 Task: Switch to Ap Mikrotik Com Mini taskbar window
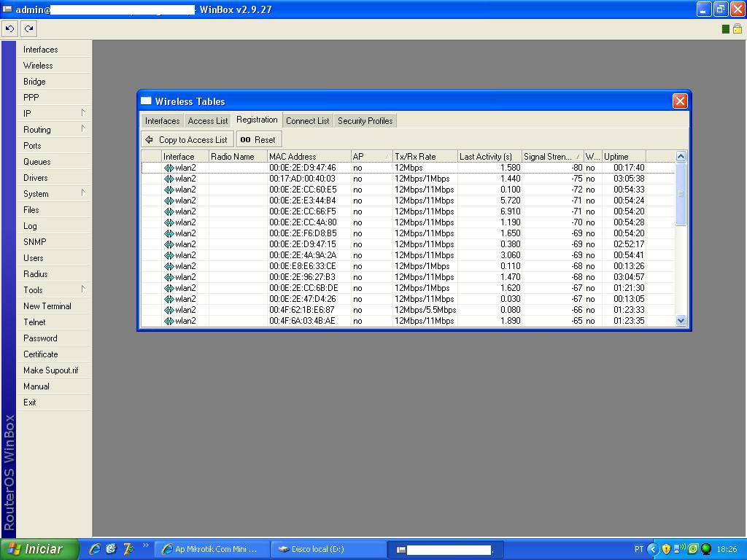(212, 549)
